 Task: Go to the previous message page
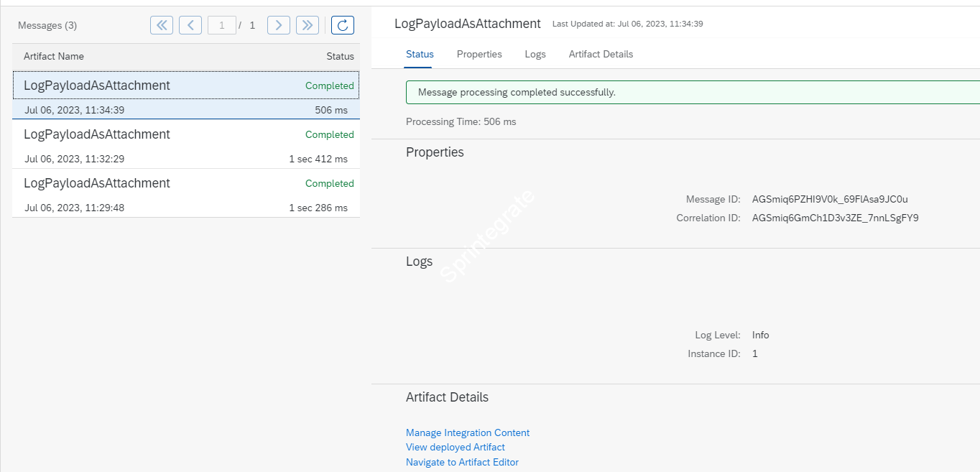(190, 24)
